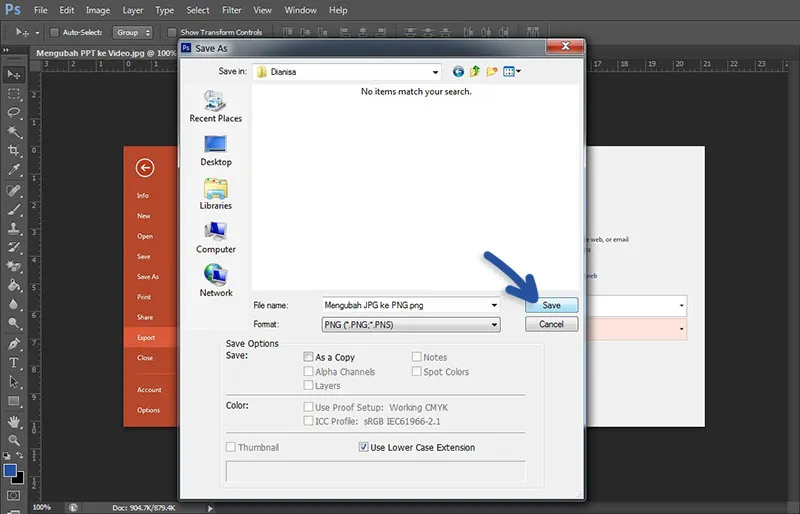Open the Save in folder dropdown
The width and height of the screenshot is (800, 514).
pos(435,72)
